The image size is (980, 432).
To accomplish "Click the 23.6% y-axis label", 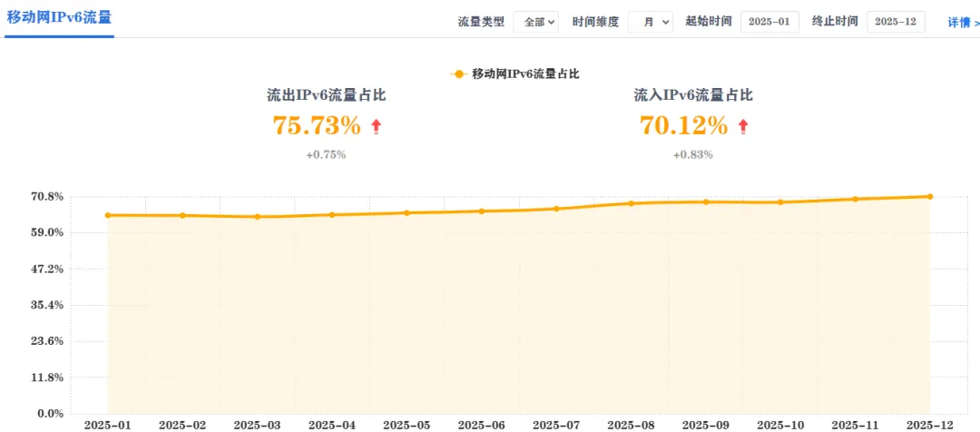I will click(x=47, y=341).
